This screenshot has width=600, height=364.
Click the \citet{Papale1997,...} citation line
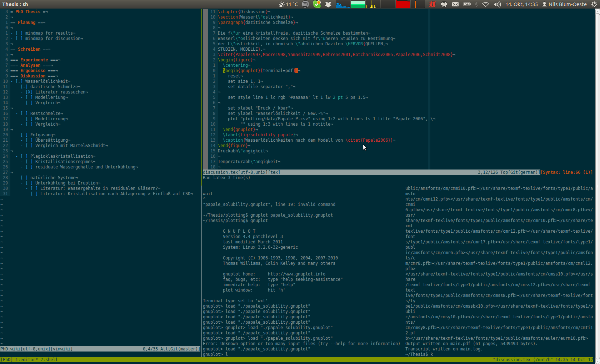(x=336, y=55)
